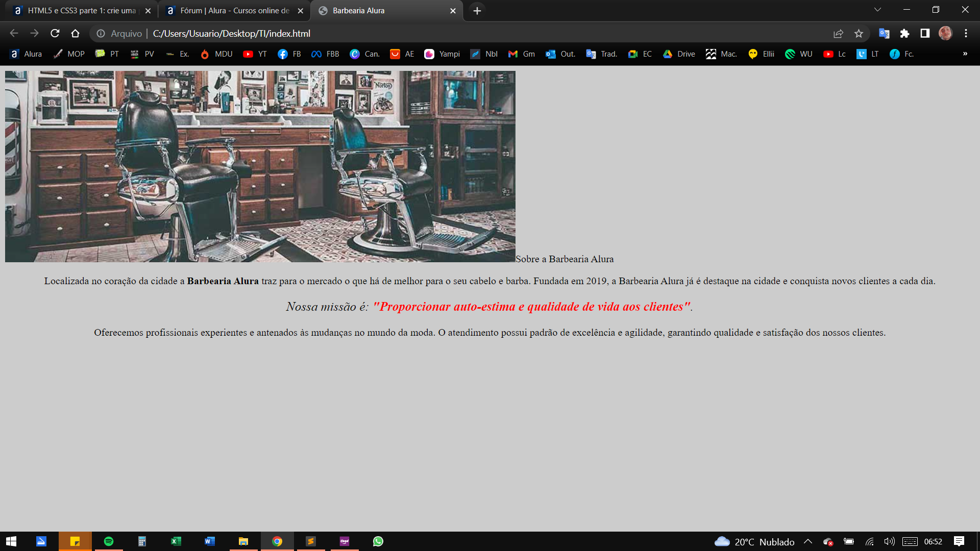
Task: Open the Trad. translate bookmark
Action: (602, 54)
